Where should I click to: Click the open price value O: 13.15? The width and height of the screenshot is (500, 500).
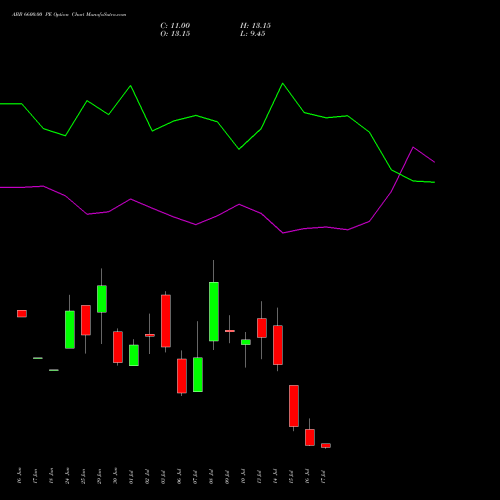point(175,34)
